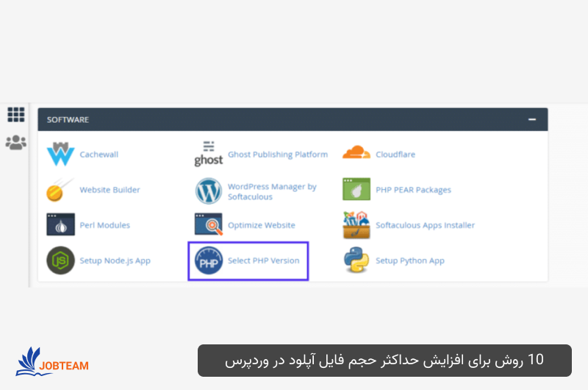Open the Select PHP Version link
The height and width of the screenshot is (390, 588).
tap(264, 260)
